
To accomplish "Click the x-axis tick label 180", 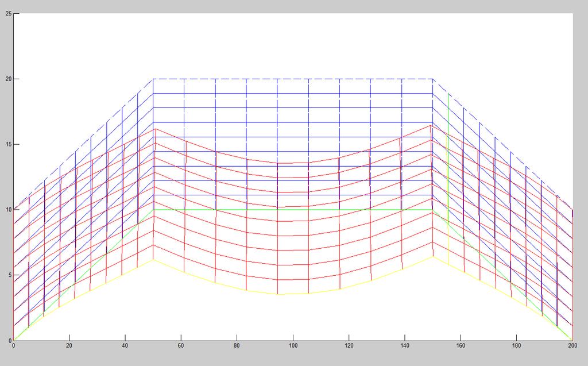I will (x=516, y=346).
